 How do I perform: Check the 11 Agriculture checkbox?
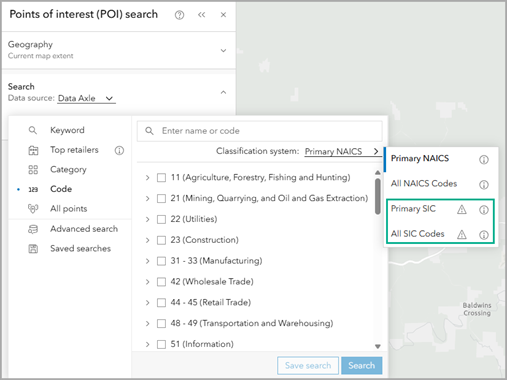pyautogui.click(x=161, y=178)
